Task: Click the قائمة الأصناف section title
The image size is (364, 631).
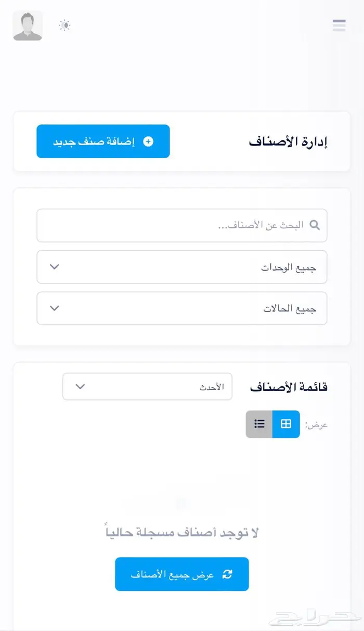Action: 289,388
